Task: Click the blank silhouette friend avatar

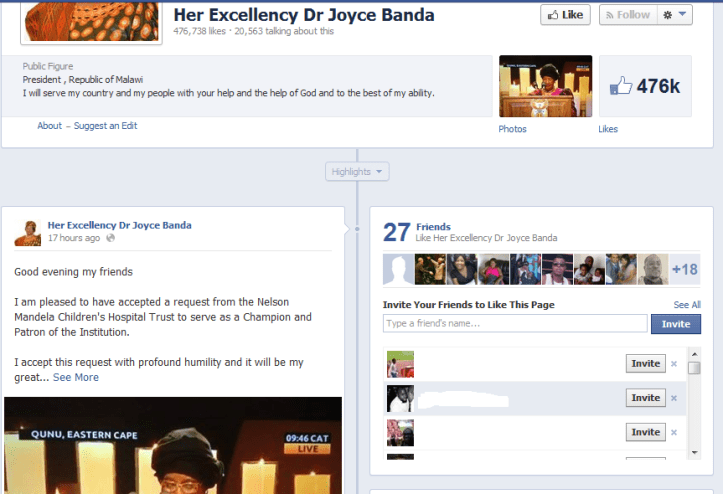Action: click(398, 270)
